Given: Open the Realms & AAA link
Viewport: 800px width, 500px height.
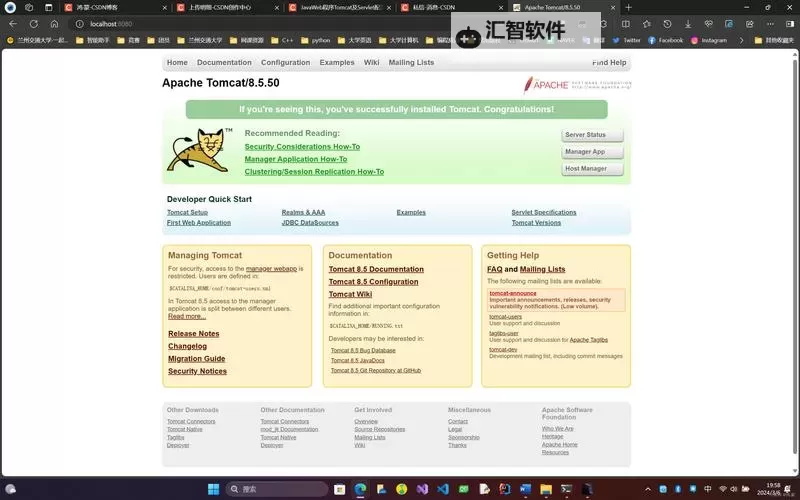Looking at the screenshot, I should 303,212.
